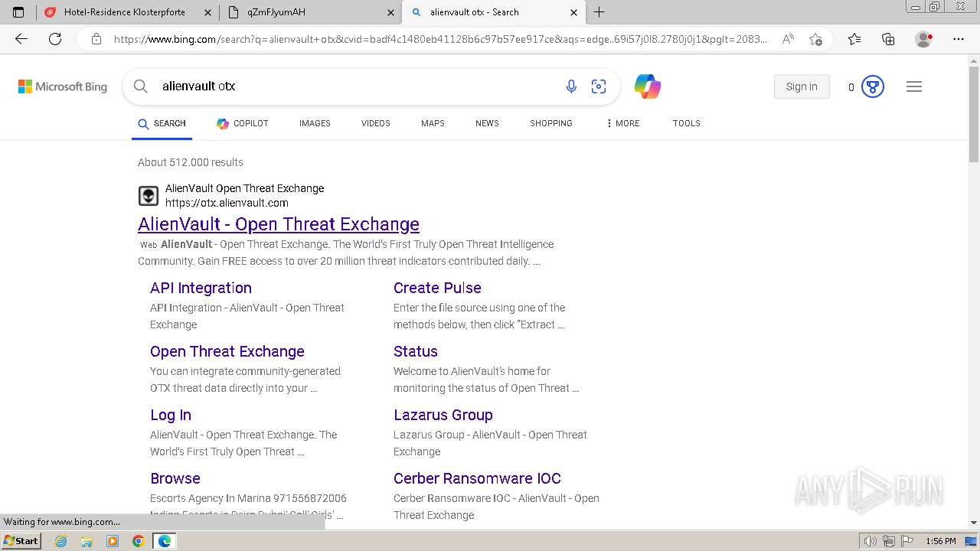Open AlienVault - Open Threat Exchange result
Viewport: 980px width, 551px height.
(x=279, y=224)
